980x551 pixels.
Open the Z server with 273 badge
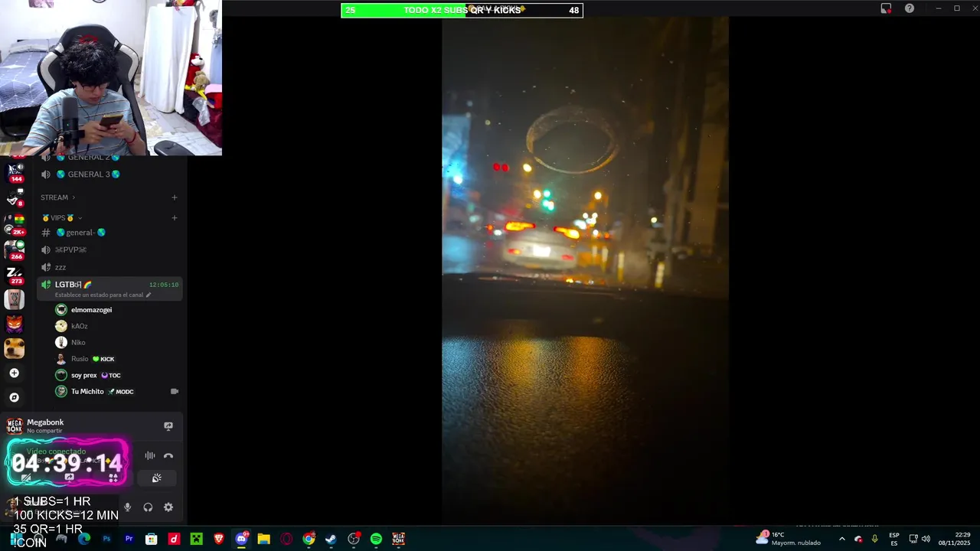(x=15, y=274)
